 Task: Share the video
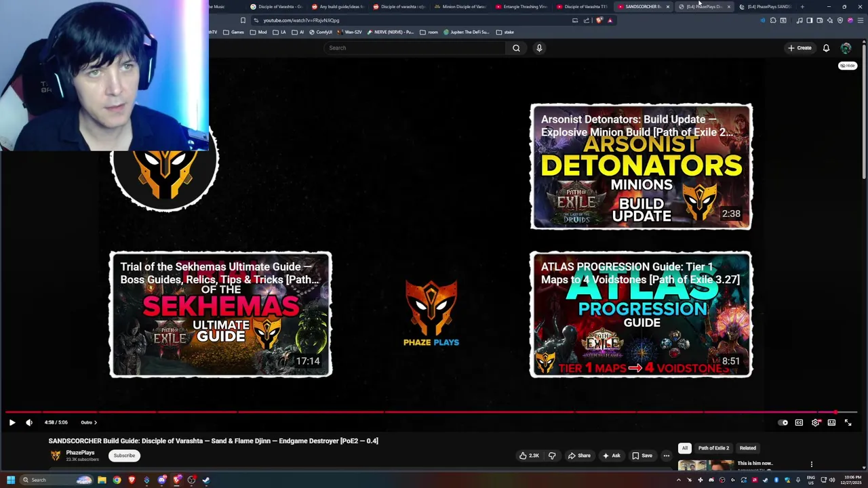pos(579,455)
